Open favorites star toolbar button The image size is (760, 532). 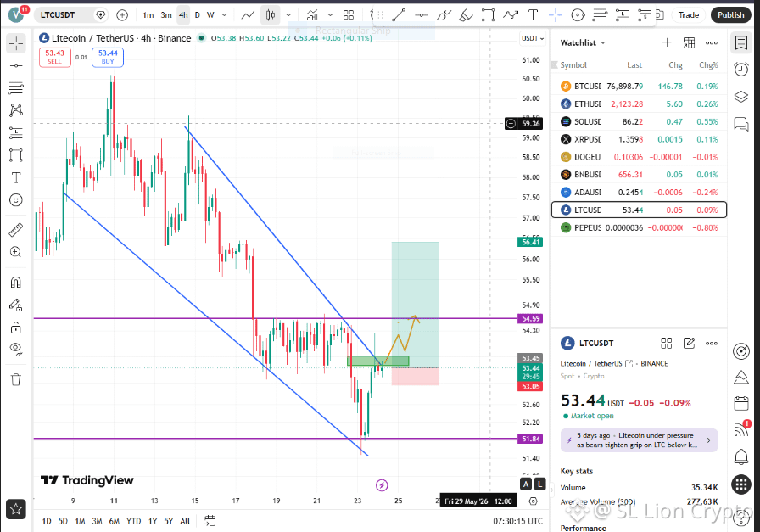pyautogui.click(x=16, y=509)
